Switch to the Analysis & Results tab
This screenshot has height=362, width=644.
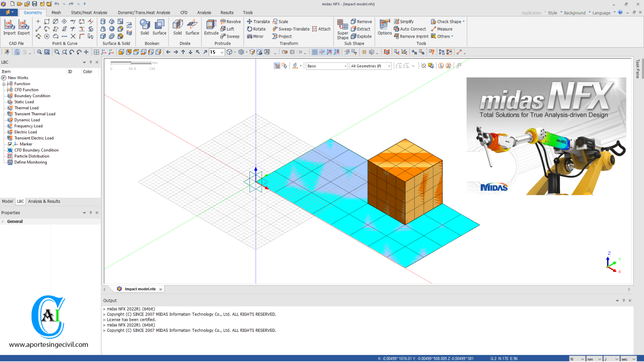(x=44, y=202)
